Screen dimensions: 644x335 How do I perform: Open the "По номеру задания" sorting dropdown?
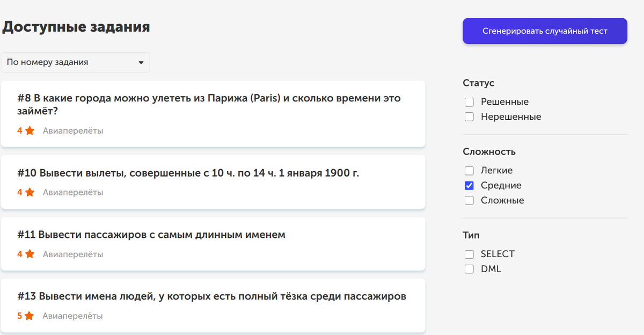75,62
